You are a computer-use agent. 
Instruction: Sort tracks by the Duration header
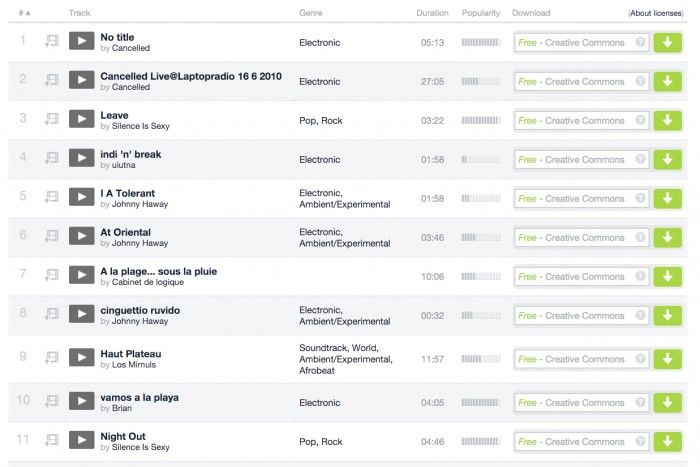pos(432,13)
